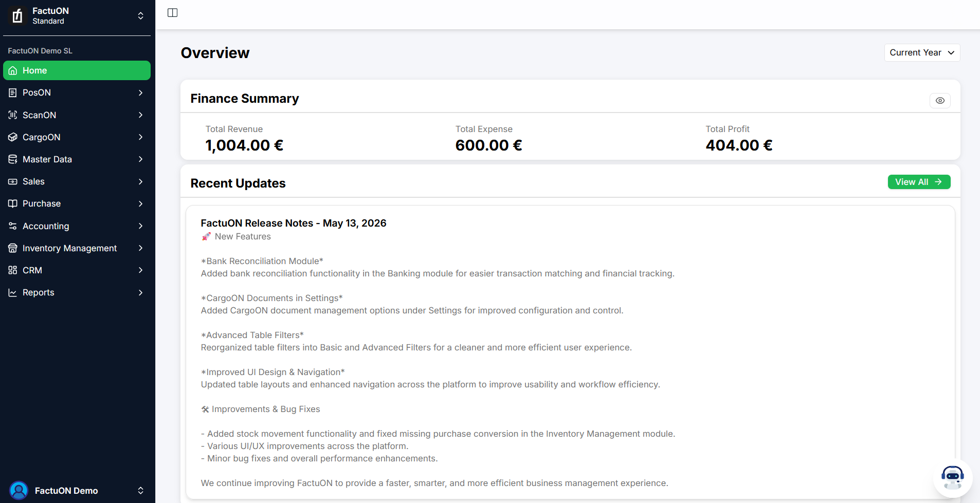Image resolution: width=980 pixels, height=503 pixels.
Task: Open the Master Data menu item
Action: (77, 159)
